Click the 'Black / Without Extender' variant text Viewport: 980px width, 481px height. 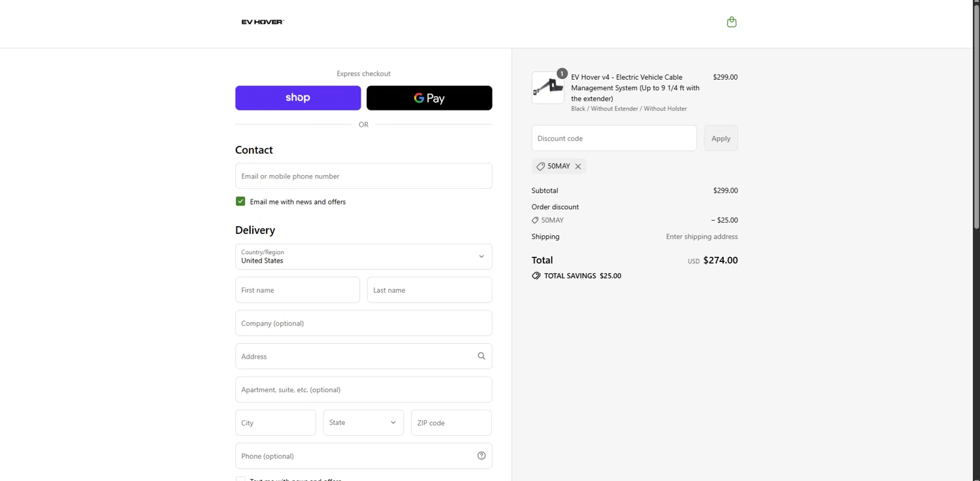pyautogui.click(x=629, y=108)
